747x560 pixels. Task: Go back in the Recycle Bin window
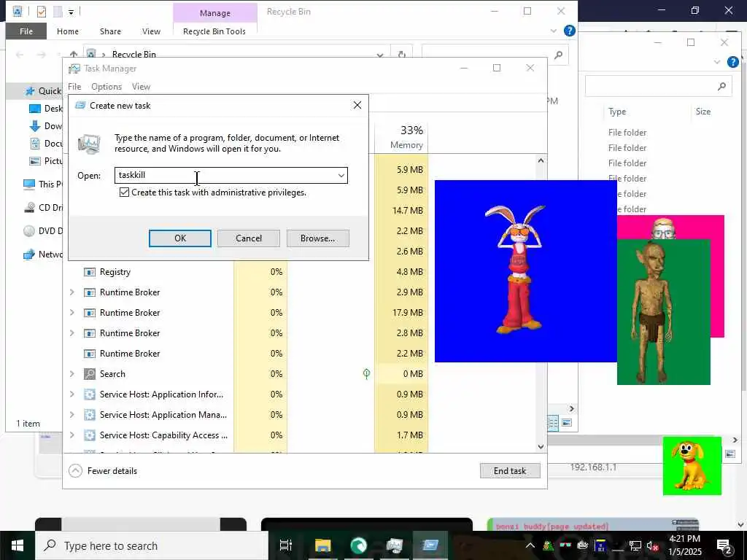click(20, 54)
